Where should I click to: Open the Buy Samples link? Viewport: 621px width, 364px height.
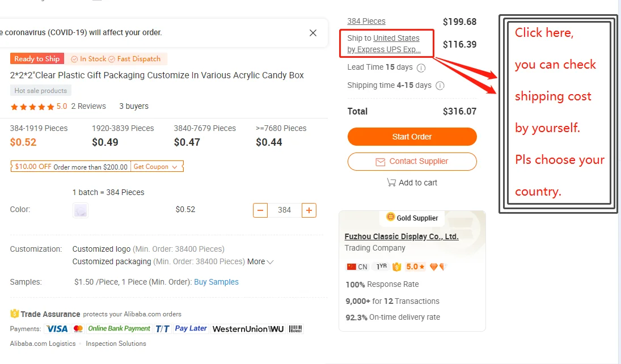(216, 282)
